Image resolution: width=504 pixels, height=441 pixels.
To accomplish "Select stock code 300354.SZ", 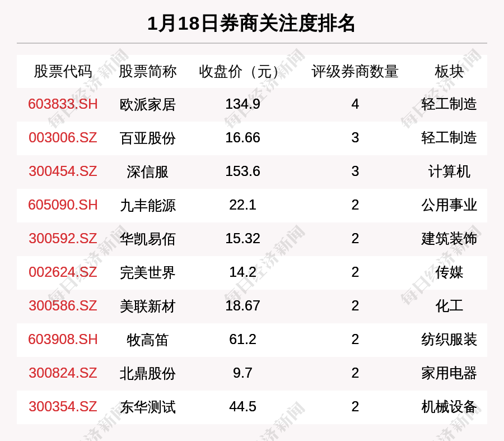I will pyautogui.click(x=63, y=407).
